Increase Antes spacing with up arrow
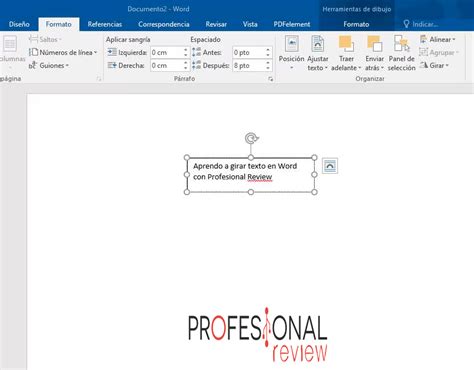Screen dimensions: 474x370 (x=268, y=50)
